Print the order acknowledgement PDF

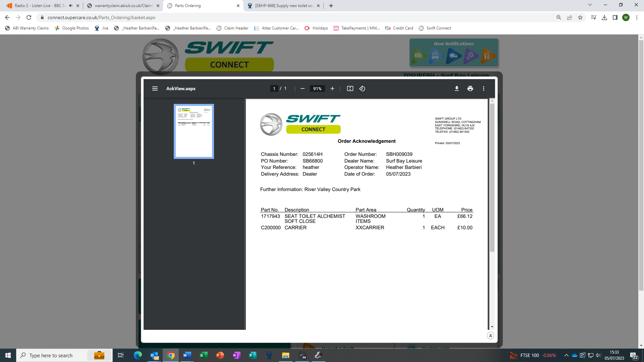coord(470,88)
